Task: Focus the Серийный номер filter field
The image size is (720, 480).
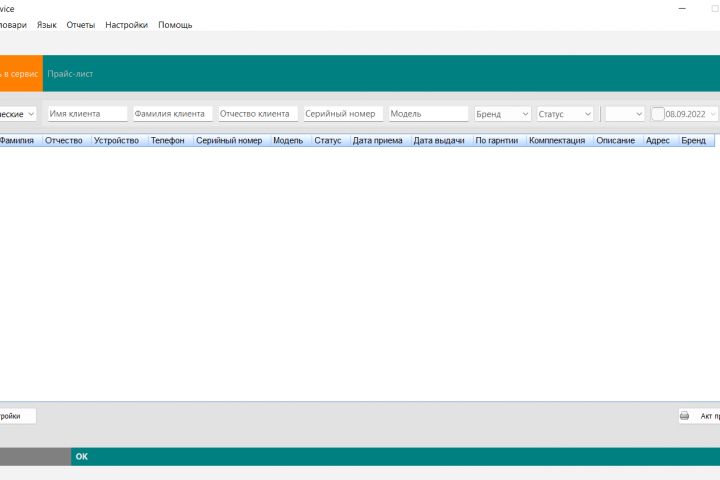Action: point(343,113)
